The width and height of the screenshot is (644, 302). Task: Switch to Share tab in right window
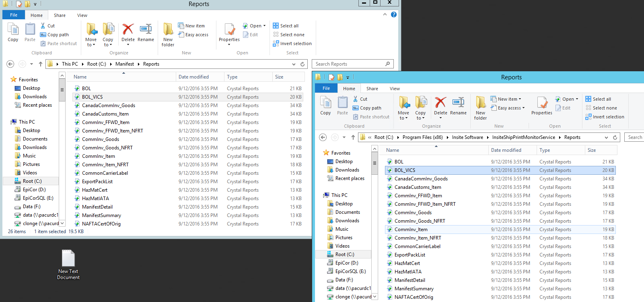372,89
